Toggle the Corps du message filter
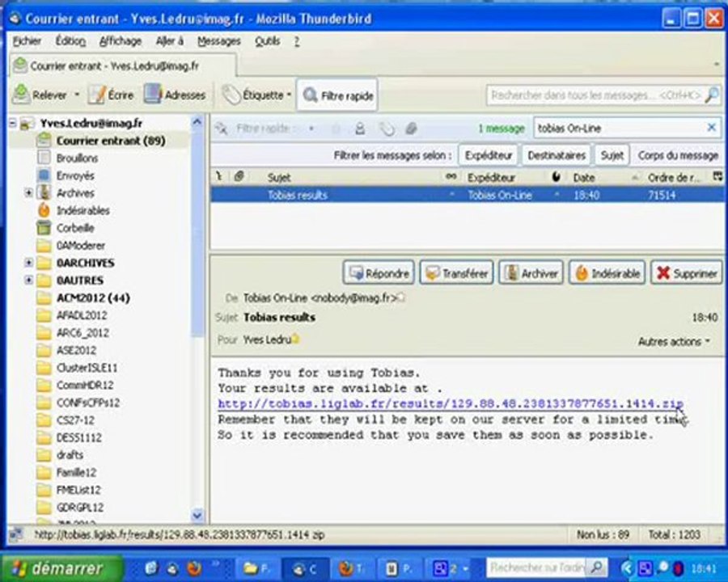 678,155
